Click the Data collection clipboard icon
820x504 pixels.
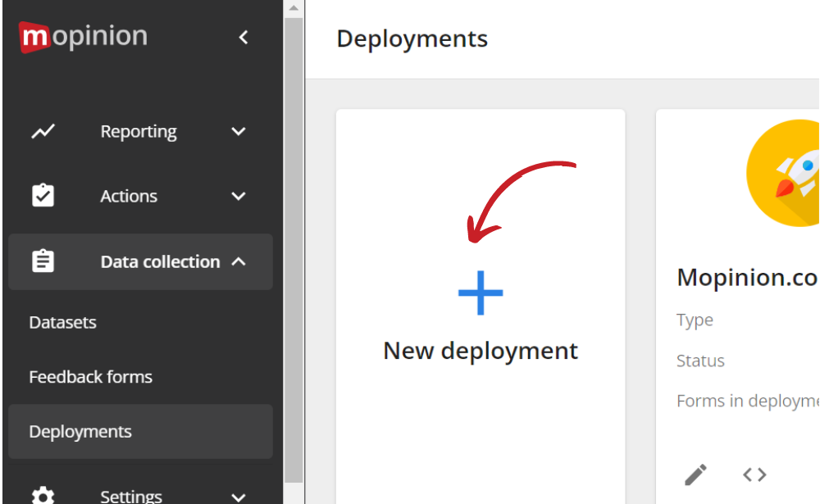pos(43,261)
